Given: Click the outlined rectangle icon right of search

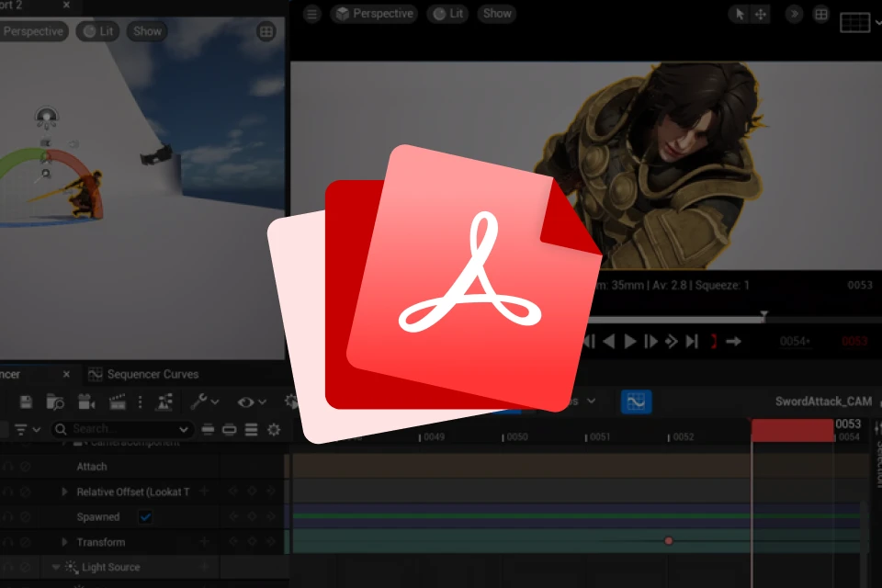Looking at the screenshot, I should click(x=229, y=430).
